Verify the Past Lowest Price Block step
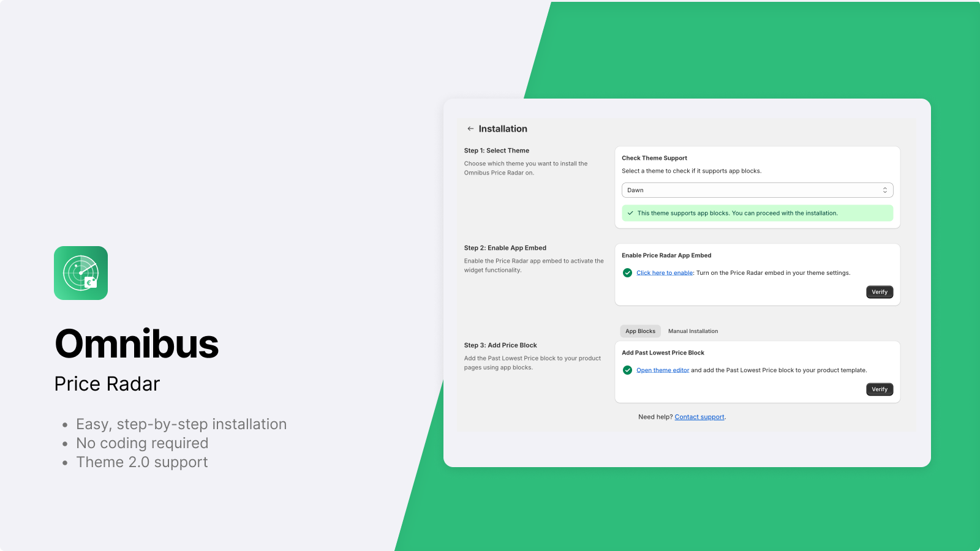Screen dimensions: 980x551 point(880,389)
